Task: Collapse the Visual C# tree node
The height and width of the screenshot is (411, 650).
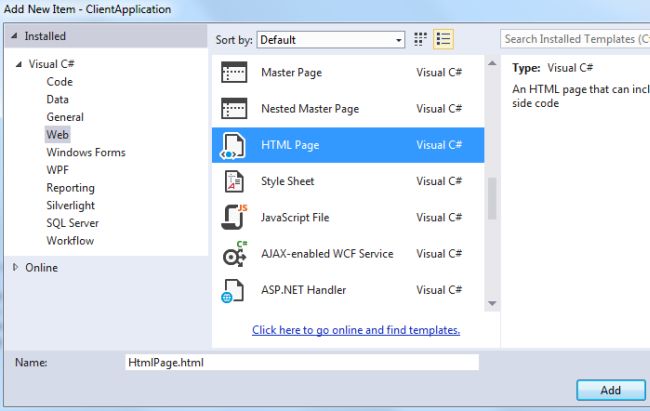Action: point(19,65)
